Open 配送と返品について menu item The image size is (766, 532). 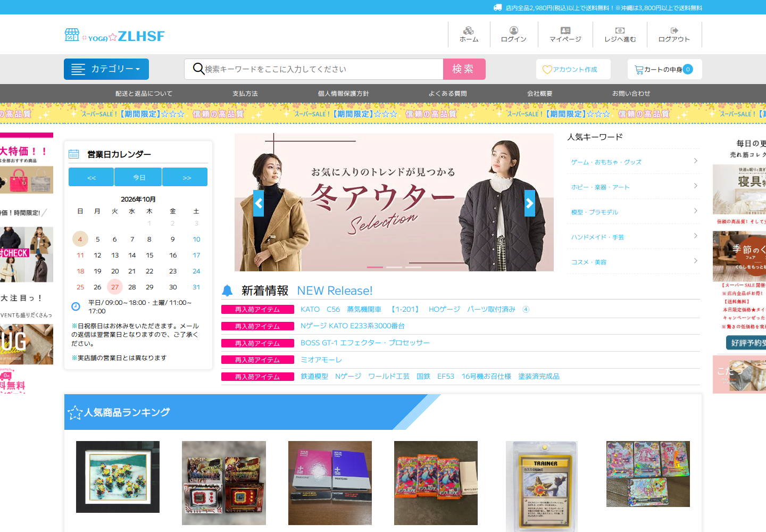(x=144, y=94)
